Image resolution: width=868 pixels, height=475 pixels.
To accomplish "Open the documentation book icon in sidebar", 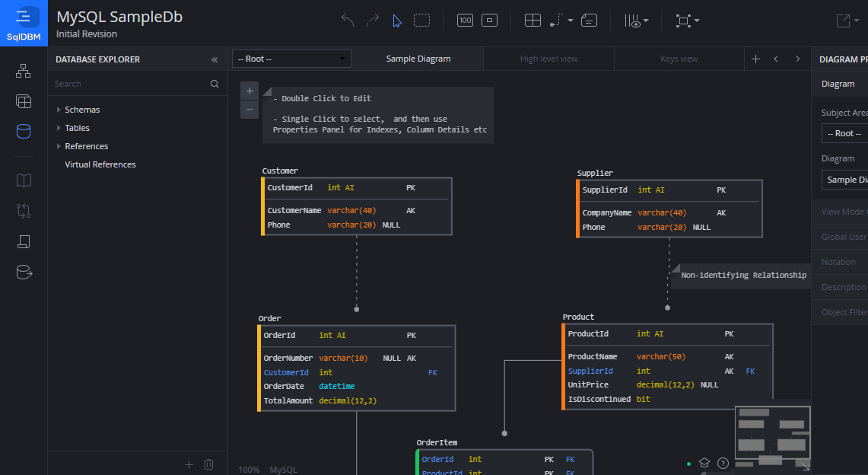I will click(24, 180).
